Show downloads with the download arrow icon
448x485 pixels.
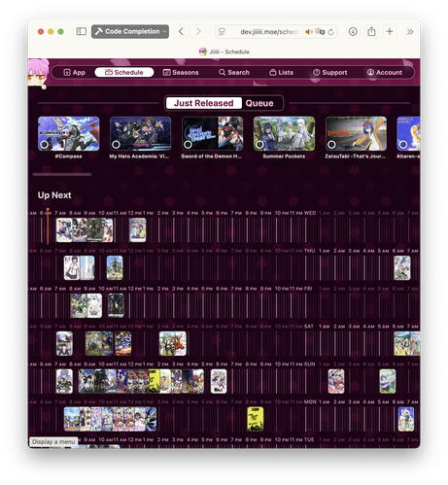[x=353, y=31]
